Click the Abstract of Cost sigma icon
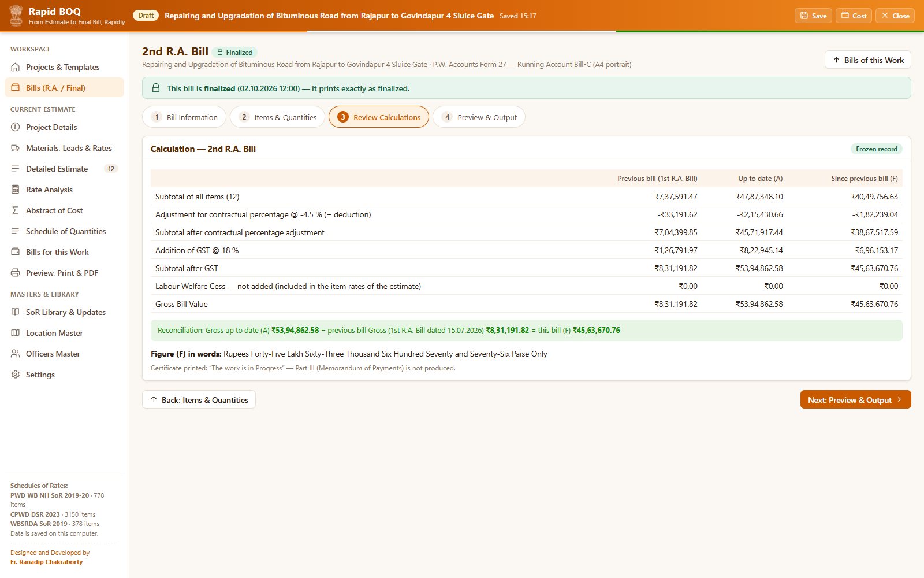 pos(16,210)
